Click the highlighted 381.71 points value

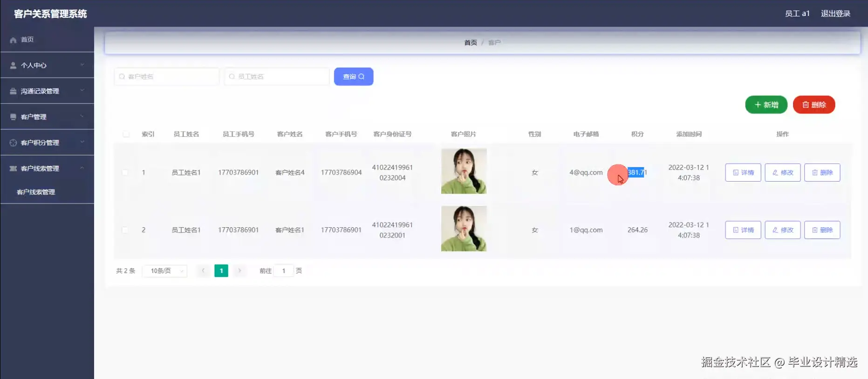[x=637, y=172]
